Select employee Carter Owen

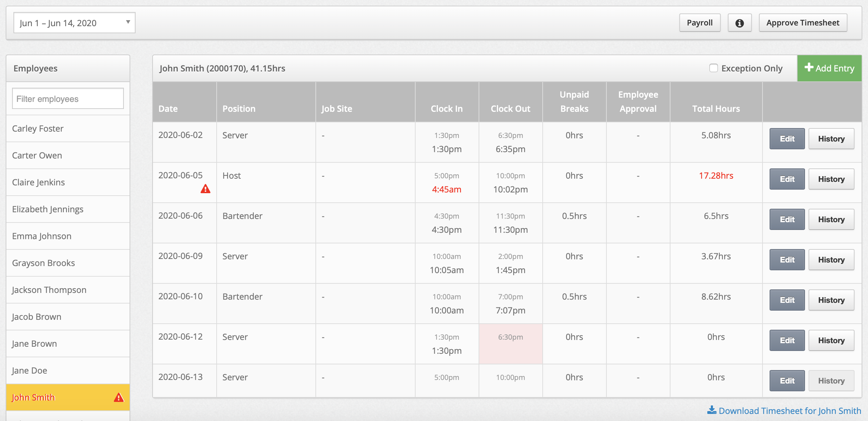68,155
